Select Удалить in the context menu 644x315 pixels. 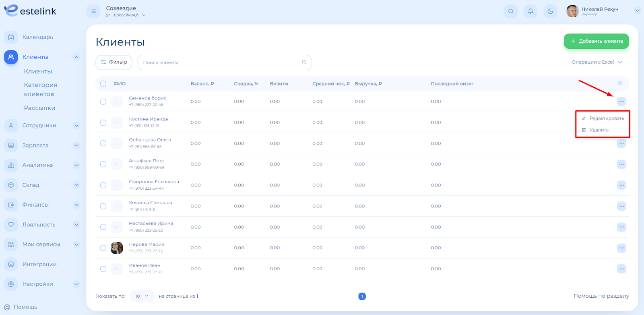pos(599,130)
